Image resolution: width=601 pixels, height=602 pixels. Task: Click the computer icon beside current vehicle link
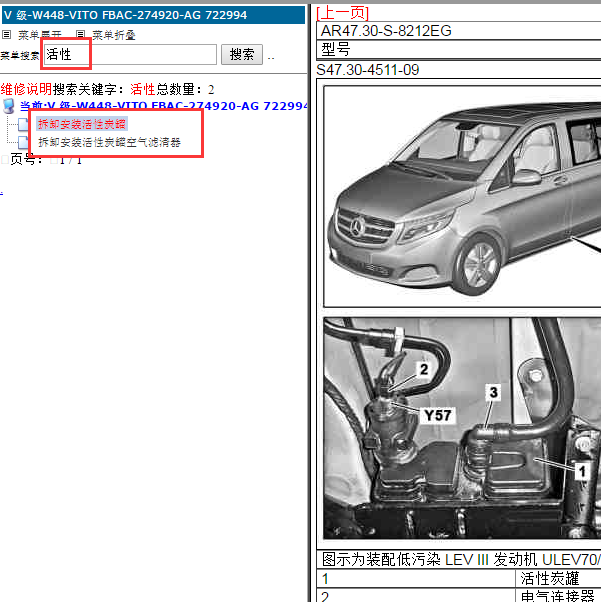click(x=8, y=106)
